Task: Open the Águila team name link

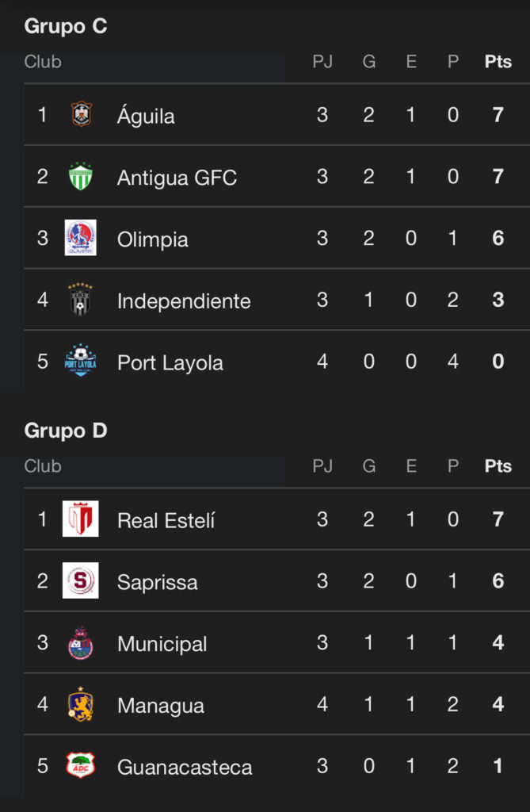Action: [146, 116]
